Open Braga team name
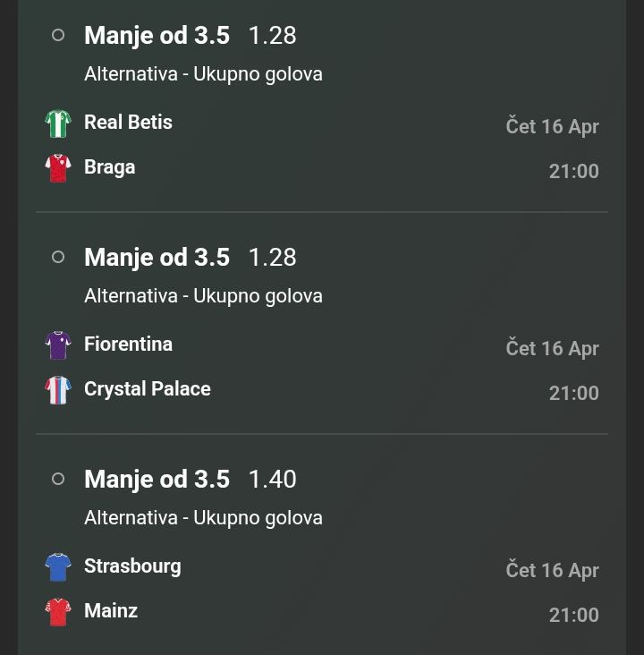 point(109,167)
